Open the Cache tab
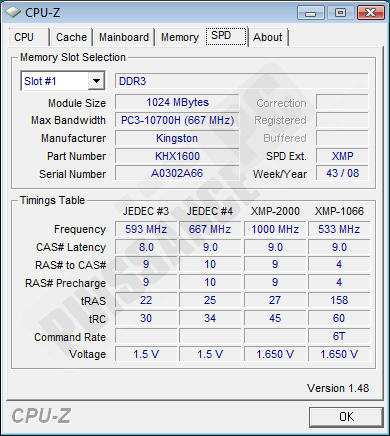Screen dimensions: 390x436 coord(71,37)
